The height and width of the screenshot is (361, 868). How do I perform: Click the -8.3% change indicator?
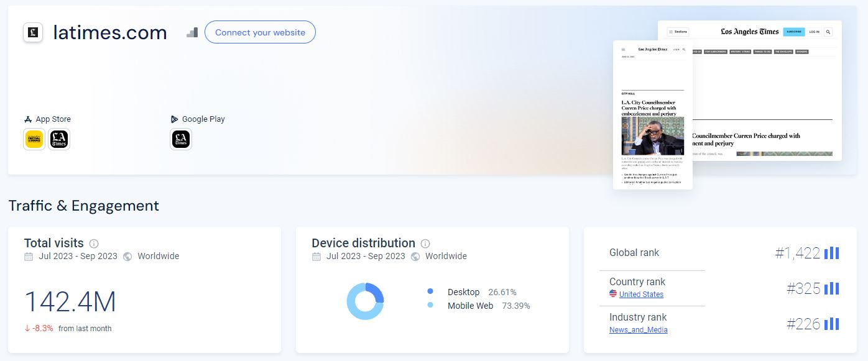39,328
